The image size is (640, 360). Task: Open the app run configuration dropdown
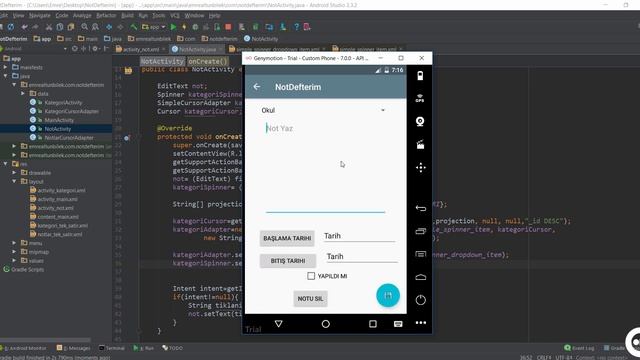click(153, 27)
